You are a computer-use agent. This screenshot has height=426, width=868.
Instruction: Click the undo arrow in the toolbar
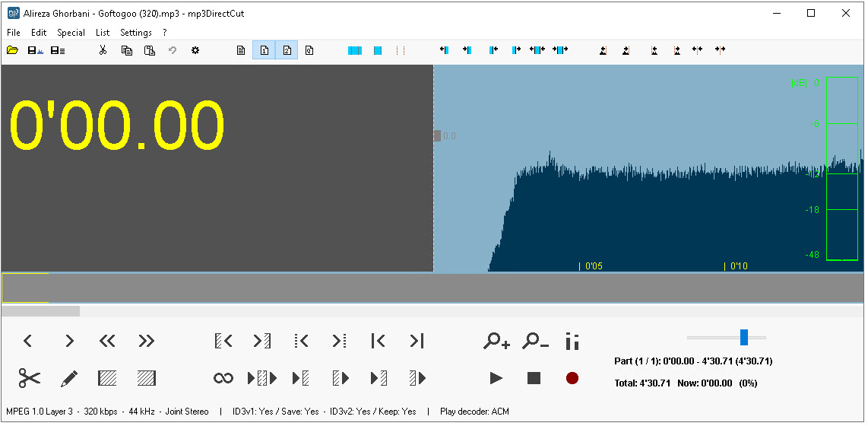(173, 50)
